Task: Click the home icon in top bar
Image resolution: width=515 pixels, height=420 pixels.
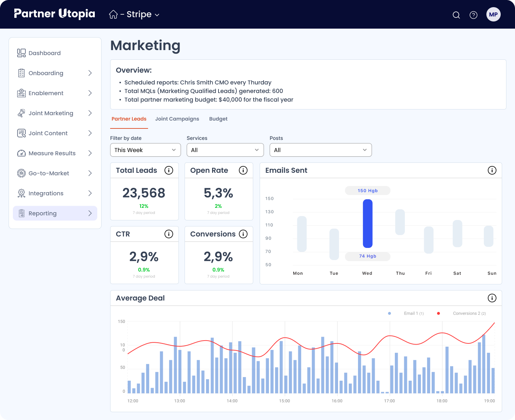Action: 113,14
